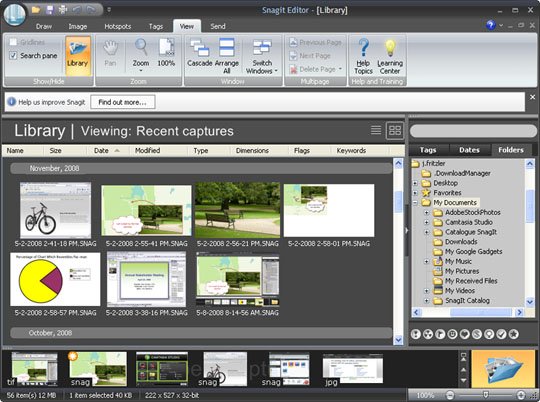Open Help Topics question mark icon
Viewport: 540px width, 402px height.
tap(363, 48)
